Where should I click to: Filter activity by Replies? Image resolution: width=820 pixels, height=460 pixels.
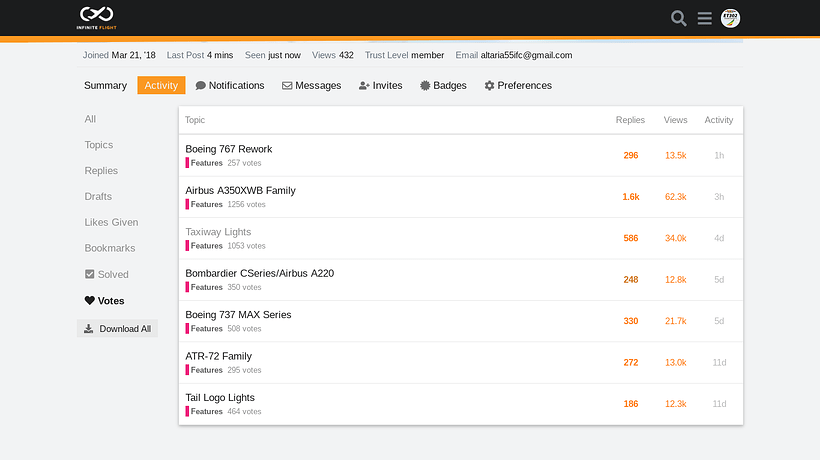pos(101,170)
